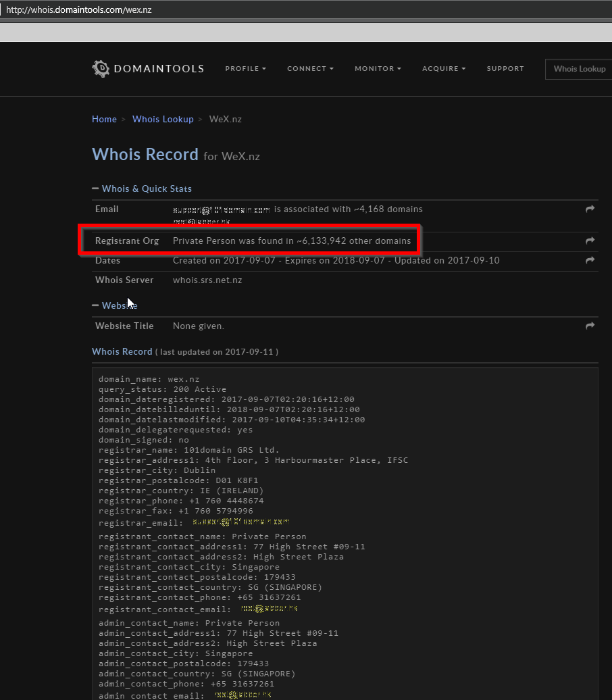The width and height of the screenshot is (612, 700).
Task: Click 'registrant_contact_address1: 77 High Street' line
Action: pyautogui.click(x=232, y=547)
